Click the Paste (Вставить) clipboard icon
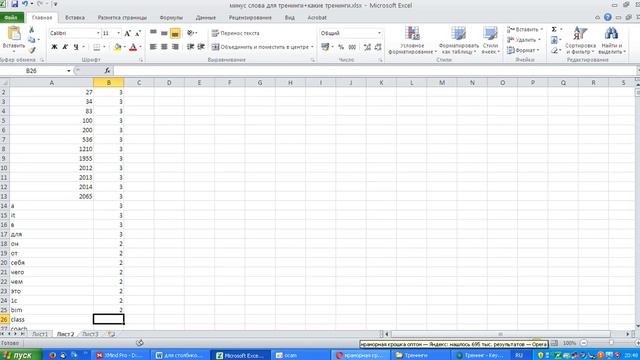Screen dimensions: 640x360 [x=14, y=34]
